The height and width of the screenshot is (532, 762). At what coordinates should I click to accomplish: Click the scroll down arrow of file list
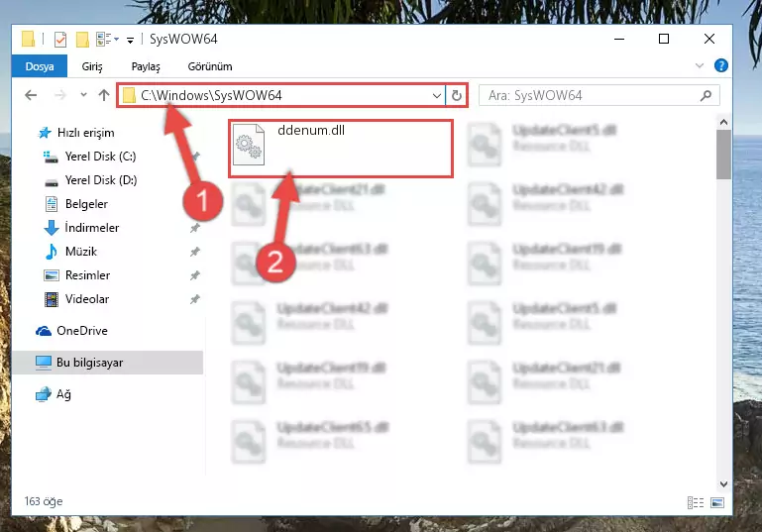(723, 483)
